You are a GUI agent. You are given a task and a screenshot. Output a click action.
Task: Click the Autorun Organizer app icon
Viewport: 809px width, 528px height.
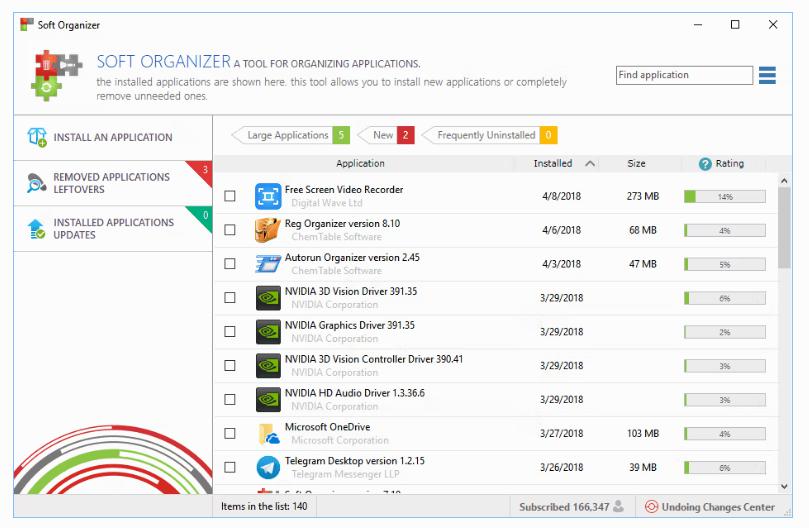tap(267, 264)
